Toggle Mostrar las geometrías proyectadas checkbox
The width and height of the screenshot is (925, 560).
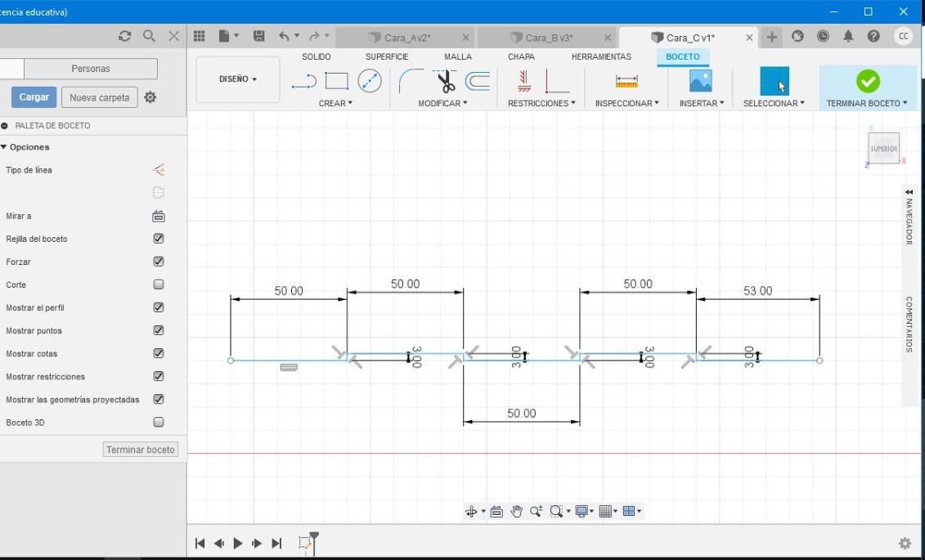(158, 400)
